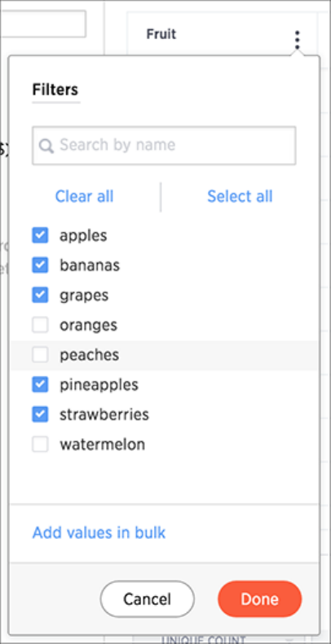331x644 pixels.
Task: Uncheck the apples checkbox
Action: pyautogui.click(x=40, y=235)
